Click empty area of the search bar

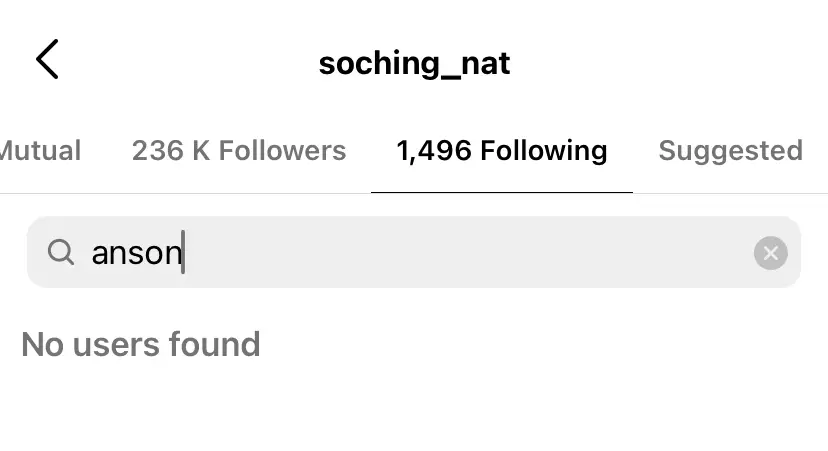coord(465,252)
